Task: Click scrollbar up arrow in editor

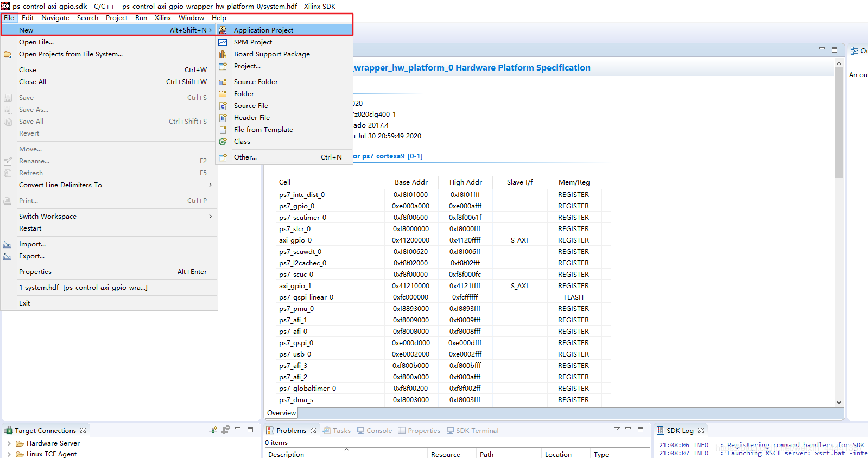Action: point(839,63)
